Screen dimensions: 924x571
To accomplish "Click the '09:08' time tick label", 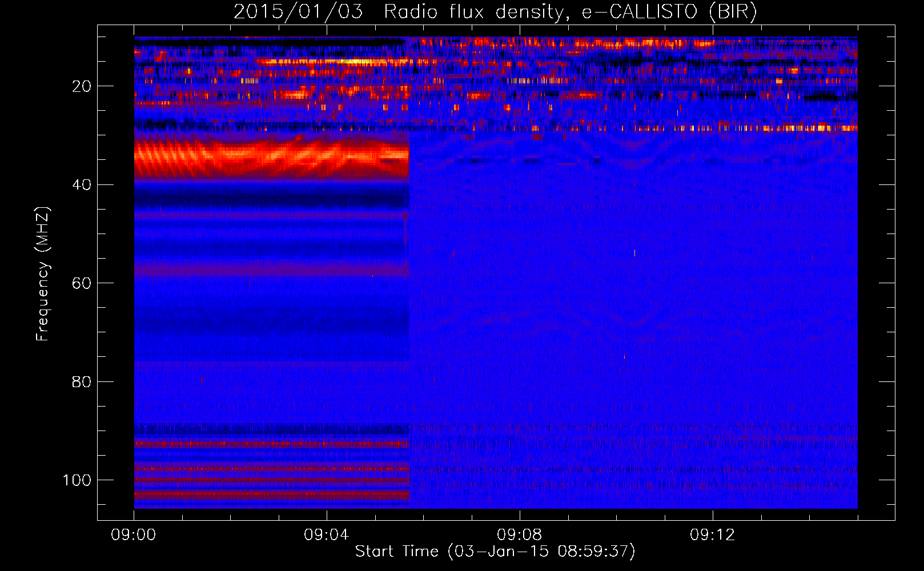I will [x=520, y=535].
